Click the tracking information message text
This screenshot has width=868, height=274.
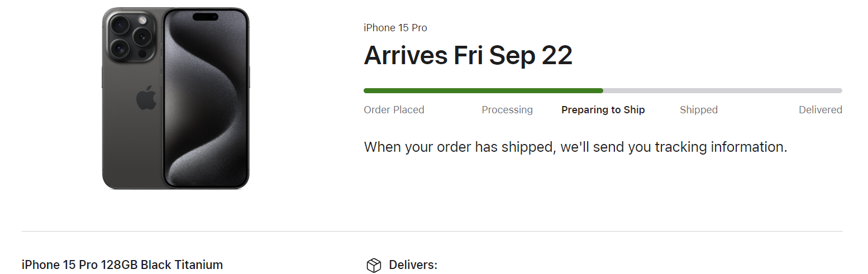[575, 147]
